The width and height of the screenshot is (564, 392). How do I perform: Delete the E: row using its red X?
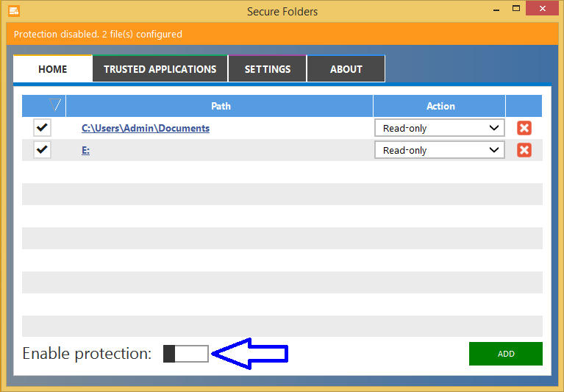(524, 150)
